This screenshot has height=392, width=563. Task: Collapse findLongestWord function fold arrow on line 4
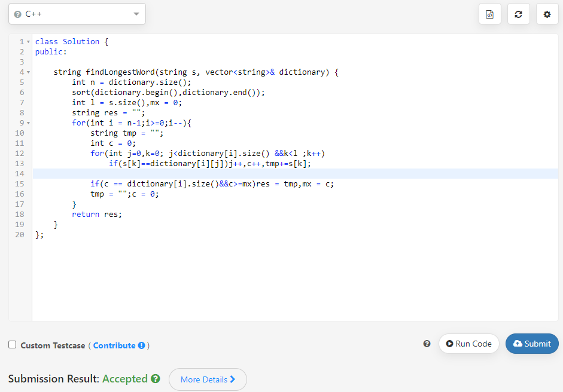28,72
